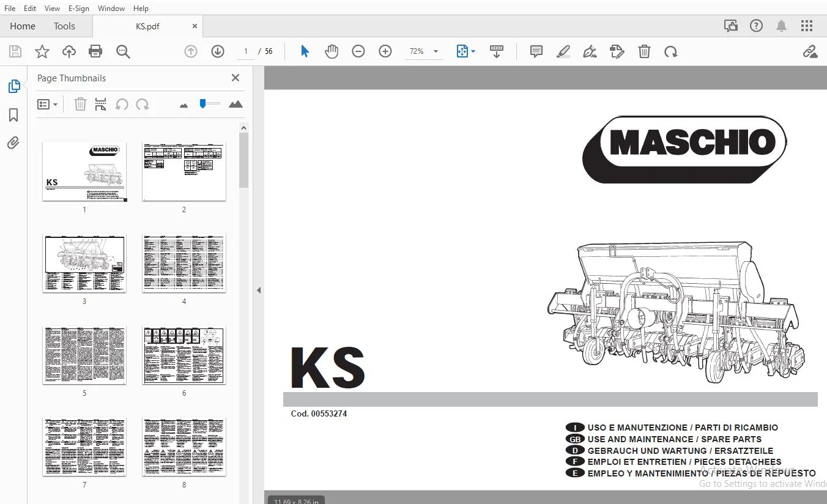The width and height of the screenshot is (827, 504).
Task: Reduce thumbnail size with small mountain icon
Action: [184, 105]
